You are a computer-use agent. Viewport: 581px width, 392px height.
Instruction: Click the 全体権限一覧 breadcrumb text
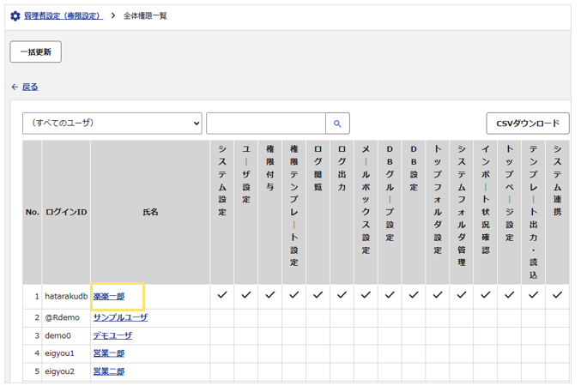pos(145,16)
